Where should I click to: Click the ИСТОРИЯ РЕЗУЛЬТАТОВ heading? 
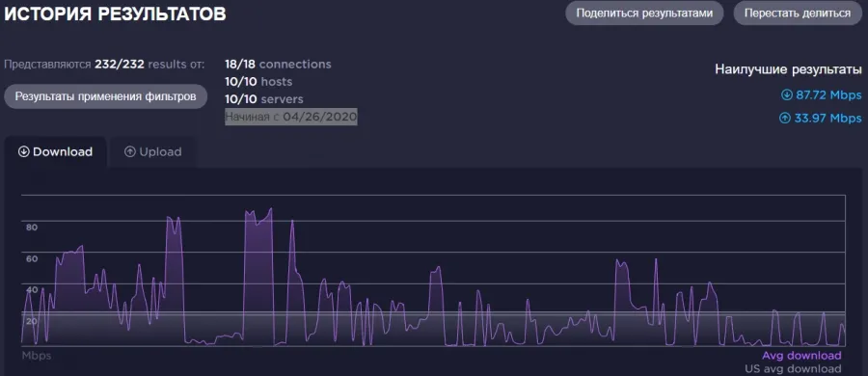coord(115,14)
